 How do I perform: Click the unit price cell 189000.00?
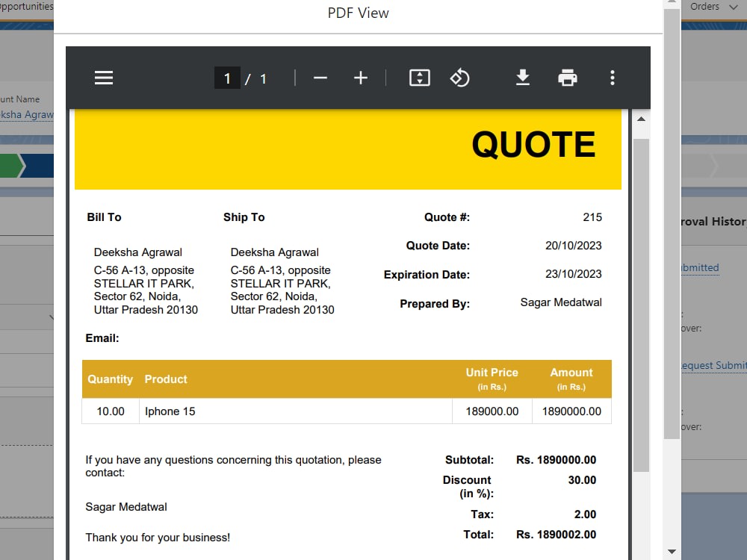(492, 411)
